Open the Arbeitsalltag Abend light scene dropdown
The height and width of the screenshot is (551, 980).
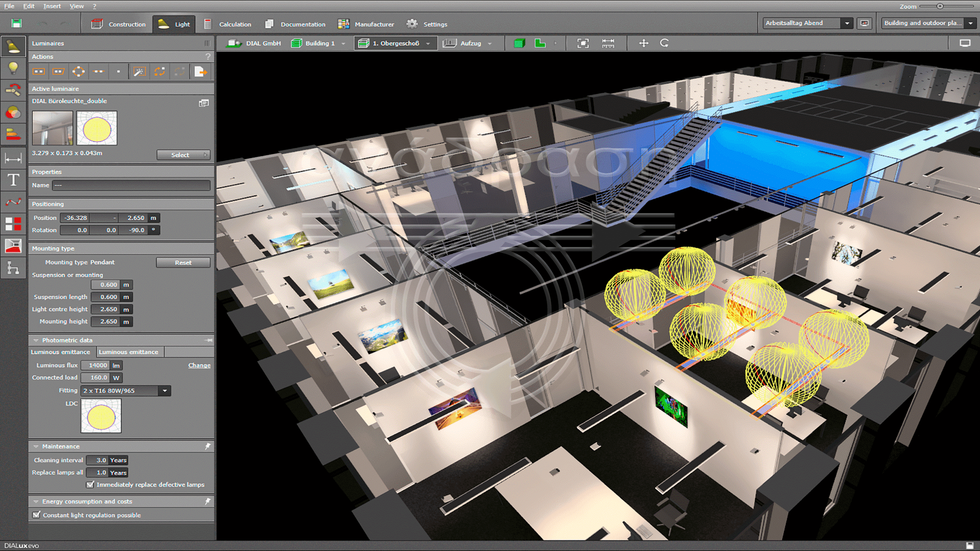pos(847,23)
